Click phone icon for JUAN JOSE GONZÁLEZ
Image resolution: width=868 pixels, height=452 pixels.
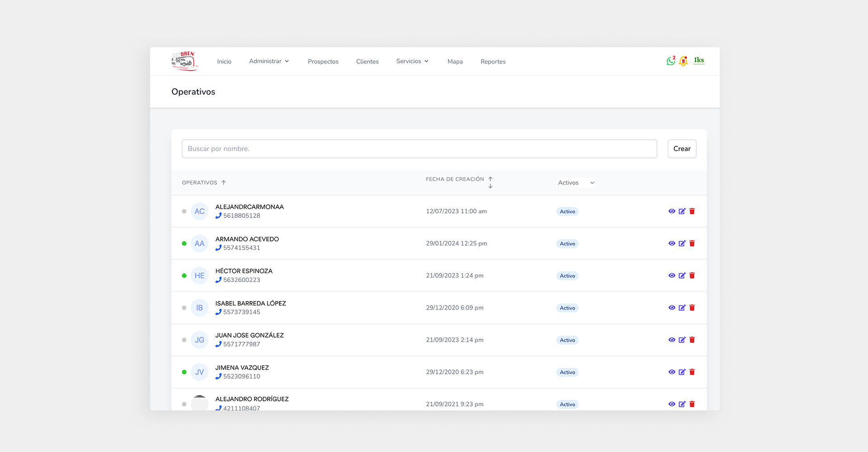tap(218, 344)
